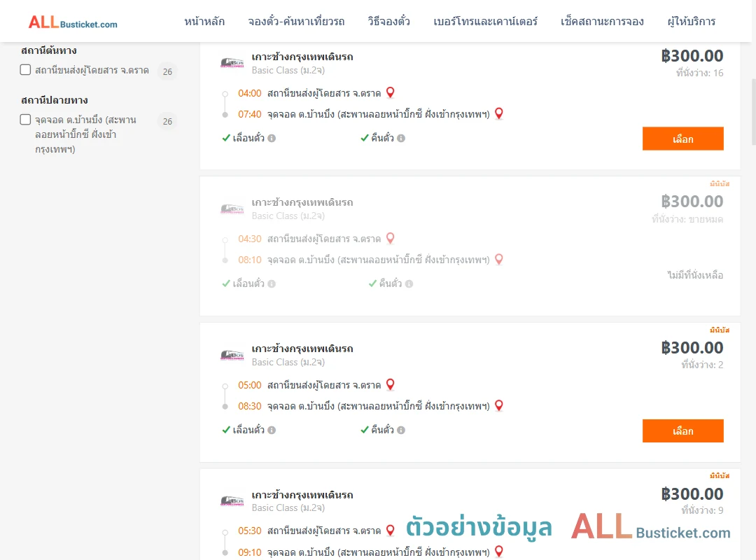Click เลื่อนตั๋ว info icon on 04:00 trip
Image resolution: width=756 pixels, height=560 pixels.
(272, 139)
